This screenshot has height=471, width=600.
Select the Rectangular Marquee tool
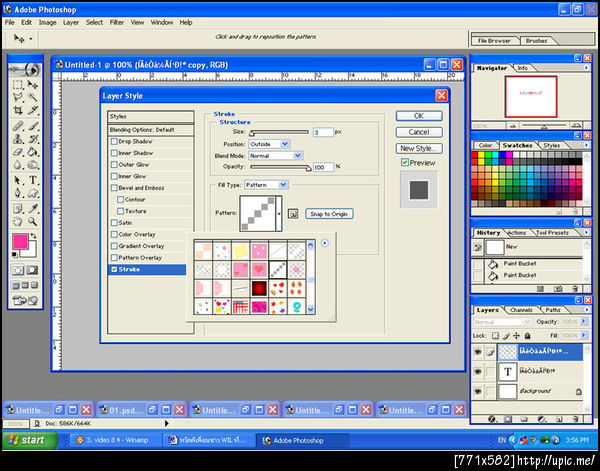pyautogui.click(x=18, y=85)
